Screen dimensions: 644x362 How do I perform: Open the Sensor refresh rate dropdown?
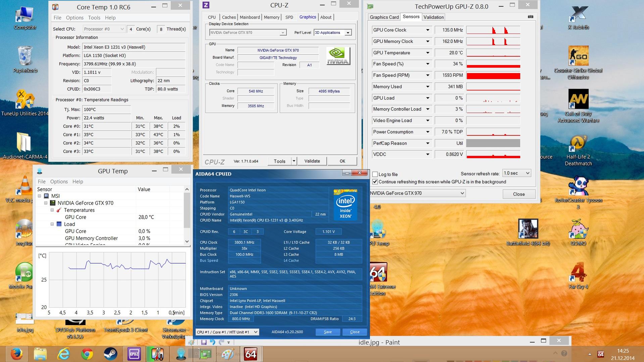pos(516,173)
